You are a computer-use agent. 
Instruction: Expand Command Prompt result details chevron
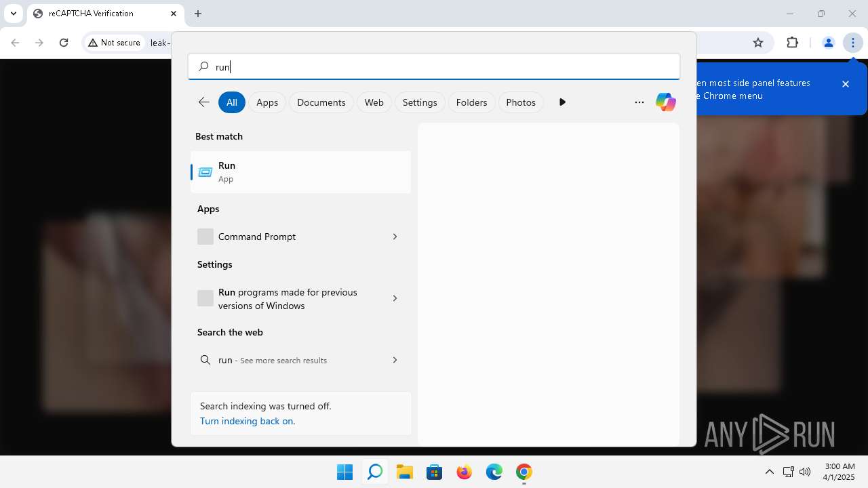[395, 237]
